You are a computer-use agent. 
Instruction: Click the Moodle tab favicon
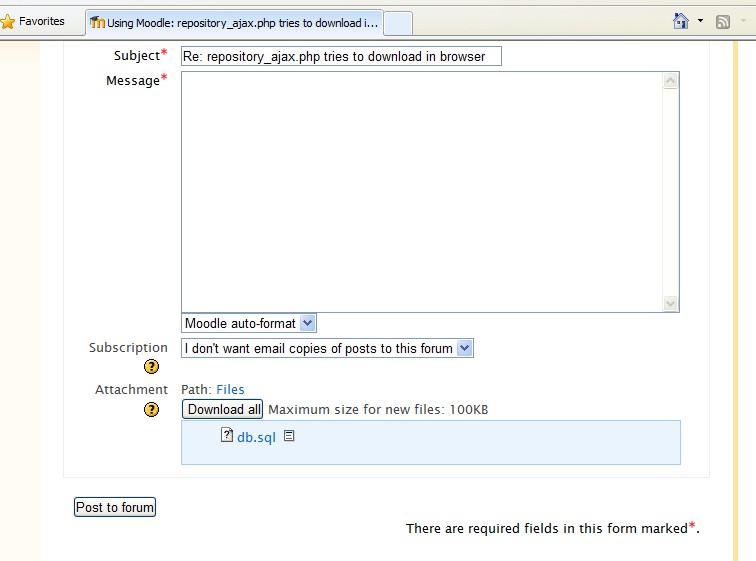97,22
